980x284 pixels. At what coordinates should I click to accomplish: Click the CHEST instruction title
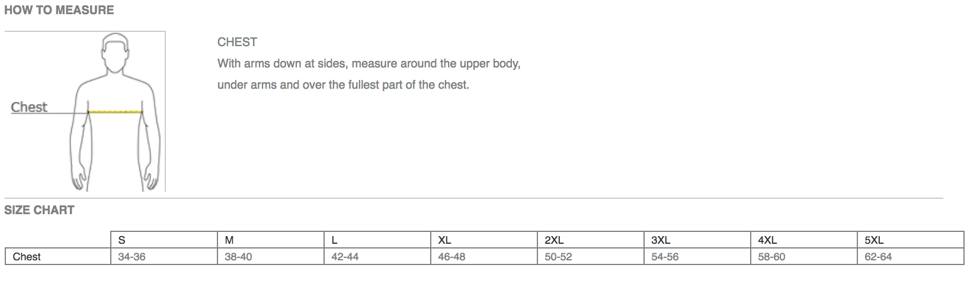237,42
